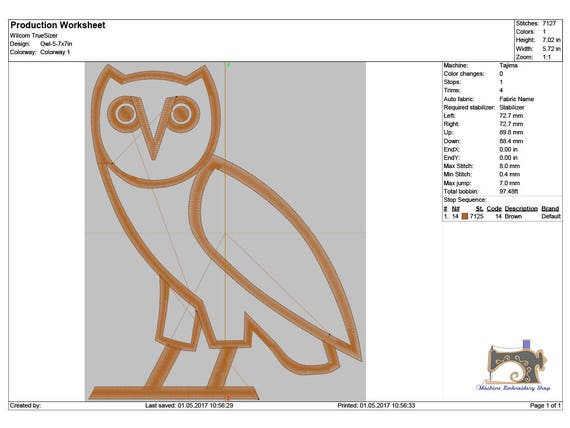
Task: Click the St. column header
Action: point(479,208)
